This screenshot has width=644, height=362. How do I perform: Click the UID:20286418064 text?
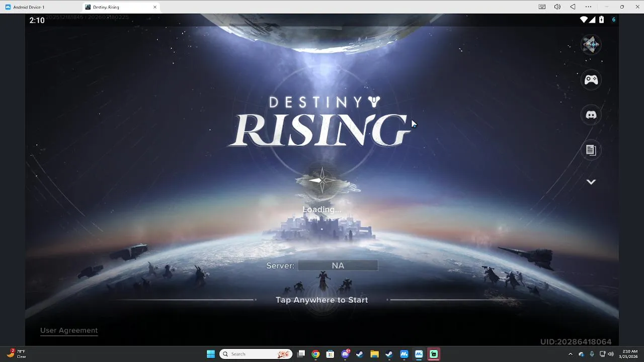[x=576, y=342]
